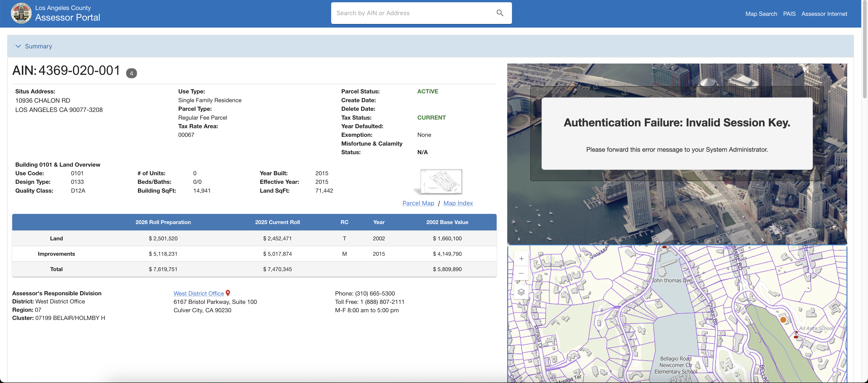Screen dimensions: 868x383
Task: Click Building SqFt value 14,941
Action: (202, 191)
